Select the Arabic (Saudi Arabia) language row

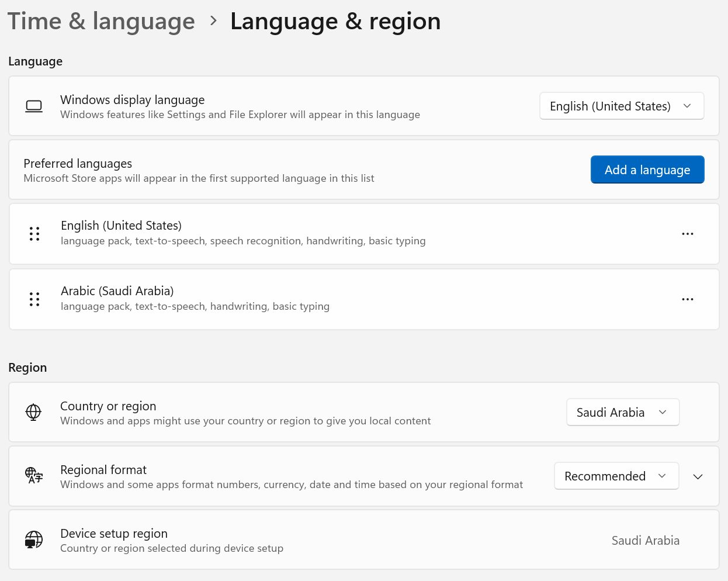351,299
